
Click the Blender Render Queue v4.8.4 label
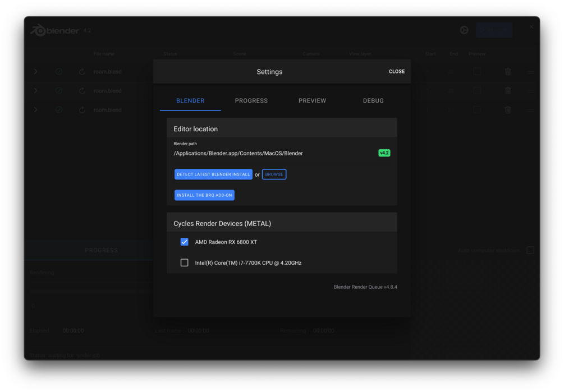[365, 287]
